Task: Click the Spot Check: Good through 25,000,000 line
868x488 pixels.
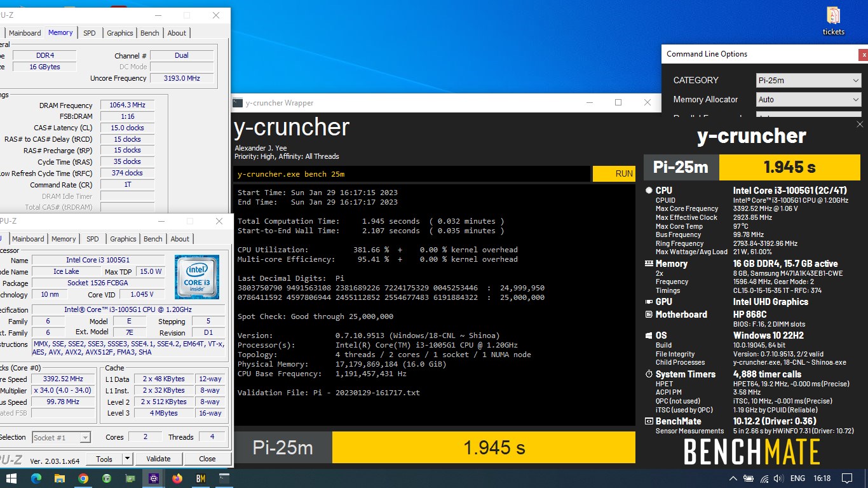Action: coord(315,316)
